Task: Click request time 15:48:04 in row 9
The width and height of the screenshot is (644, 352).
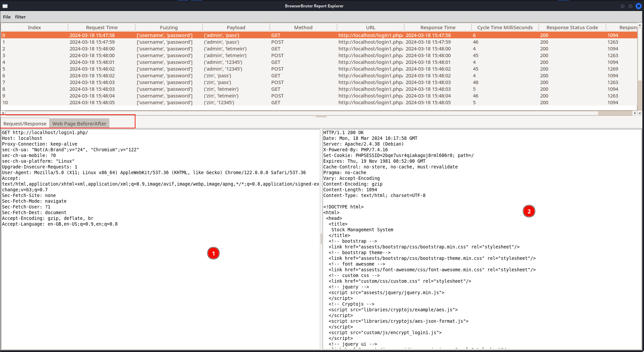Action: point(92,95)
